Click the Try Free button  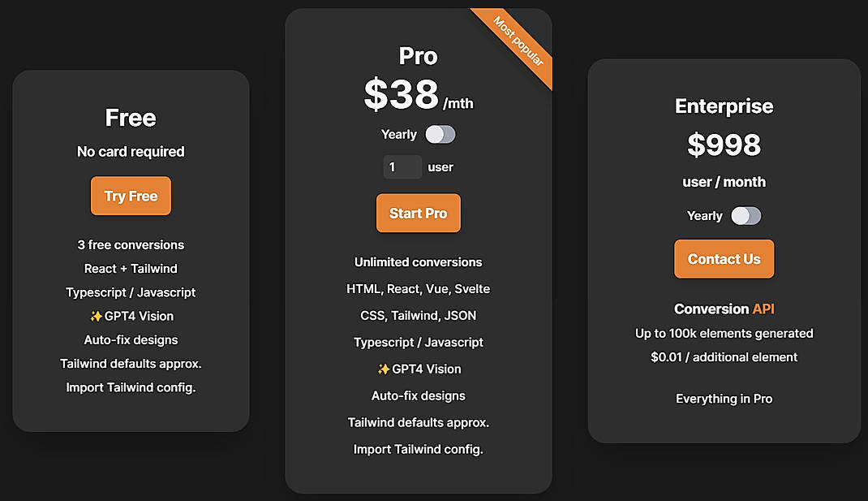[131, 196]
